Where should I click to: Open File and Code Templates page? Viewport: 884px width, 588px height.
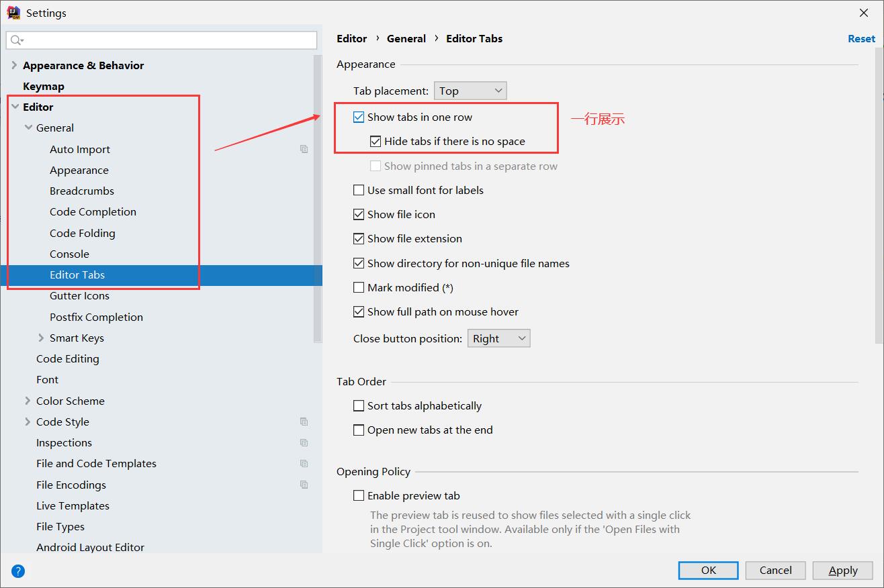pyautogui.click(x=96, y=463)
